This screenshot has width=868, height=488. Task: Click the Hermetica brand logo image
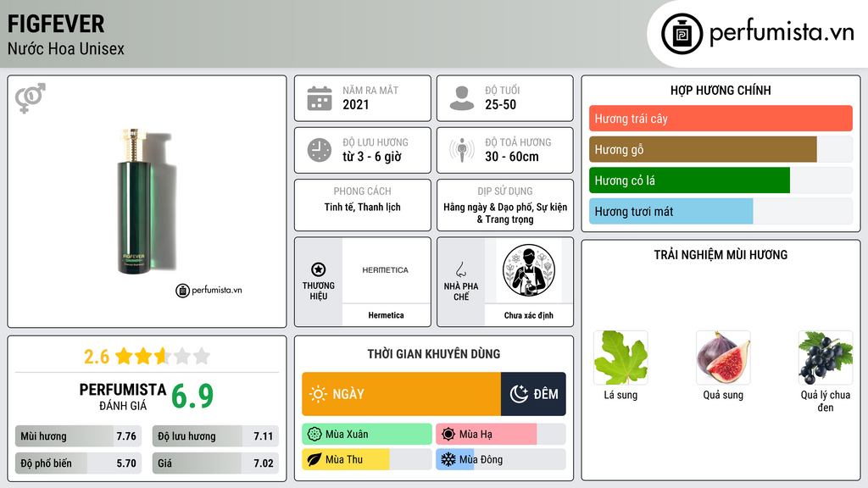pyautogui.click(x=386, y=270)
